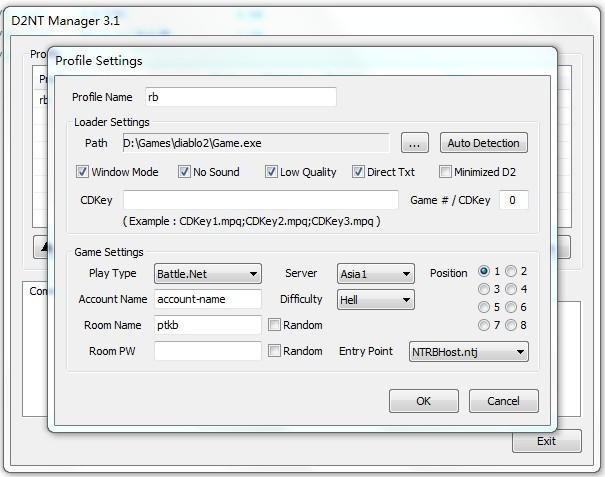This screenshot has height=477, width=605.
Task: Click the Loader Settings group label
Action: [x=112, y=122]
